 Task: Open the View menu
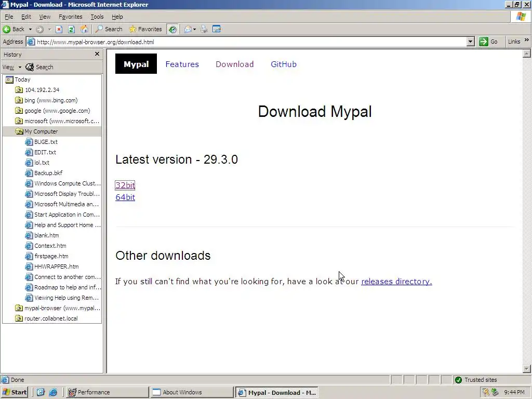45,17
